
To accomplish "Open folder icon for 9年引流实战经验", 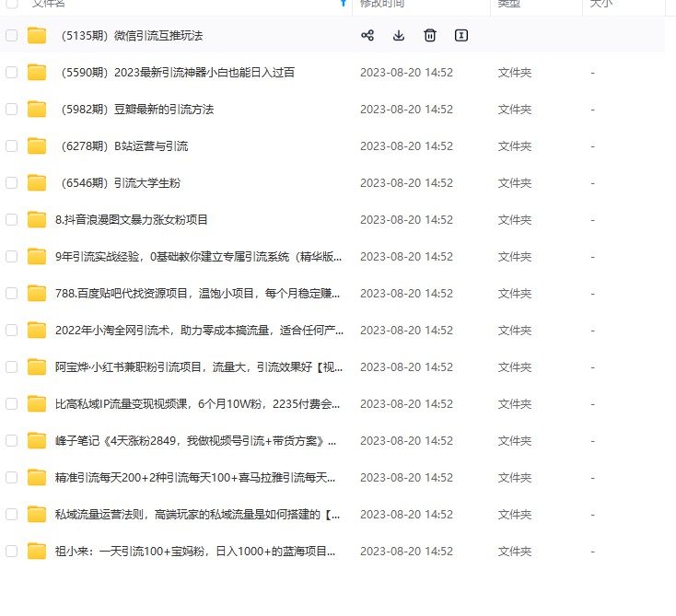I will pos(37,257).
